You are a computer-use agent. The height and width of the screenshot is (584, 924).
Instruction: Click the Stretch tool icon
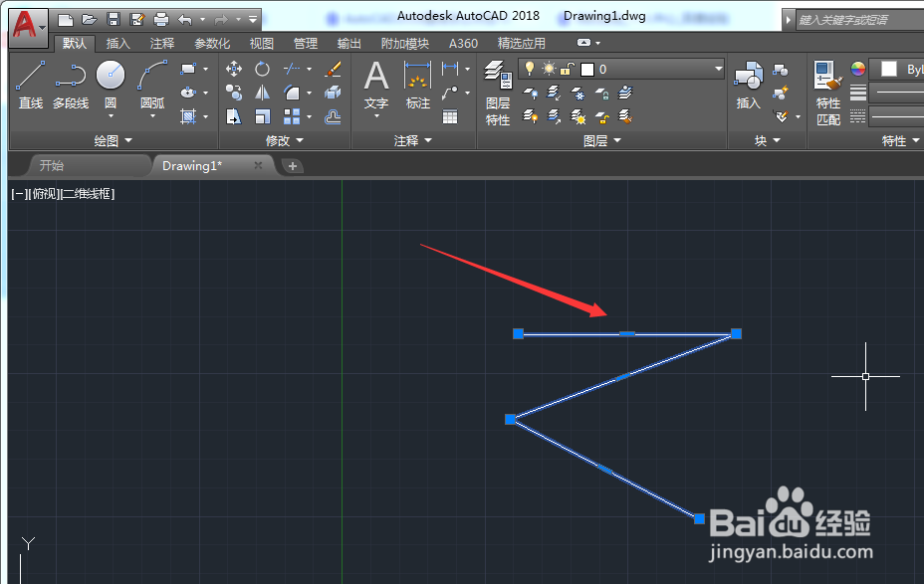(x=234, y=116)
